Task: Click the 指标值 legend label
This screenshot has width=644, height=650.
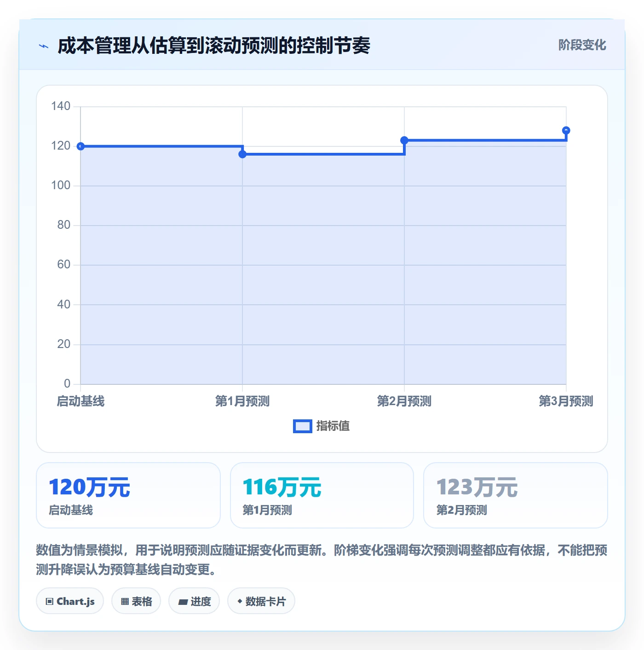Action: [x=333, y=426]
